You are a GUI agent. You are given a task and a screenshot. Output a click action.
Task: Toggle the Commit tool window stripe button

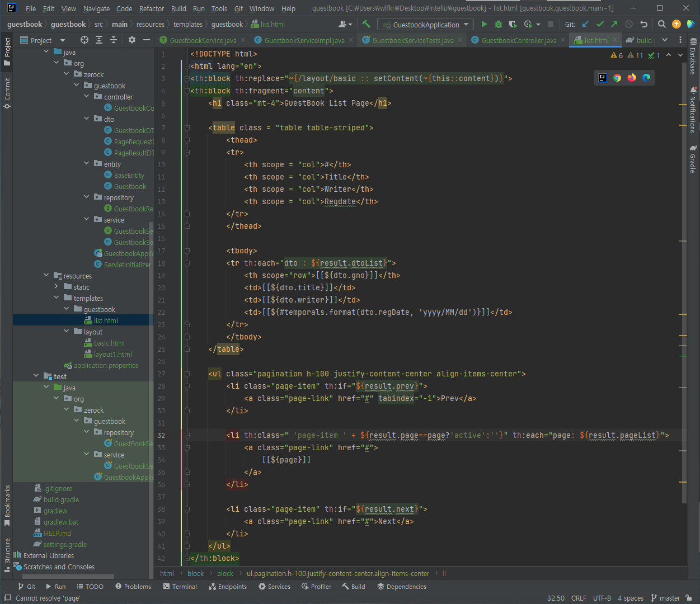7,93
